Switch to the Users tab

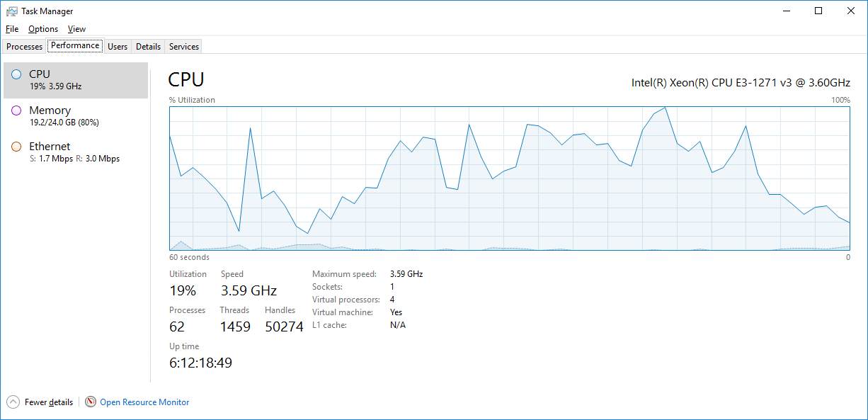click(118, 47)
